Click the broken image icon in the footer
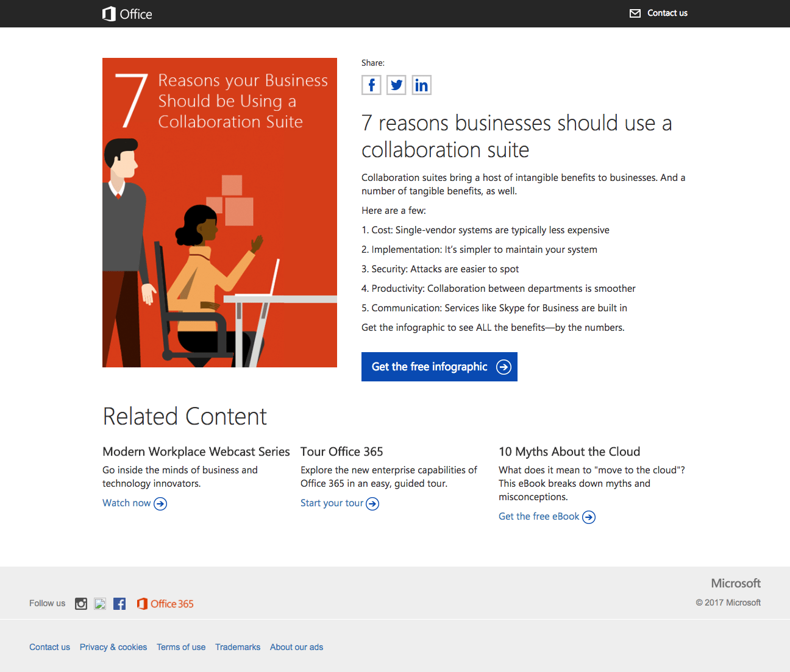The width and height of the screenshot is (790, 672). (101, 604)
